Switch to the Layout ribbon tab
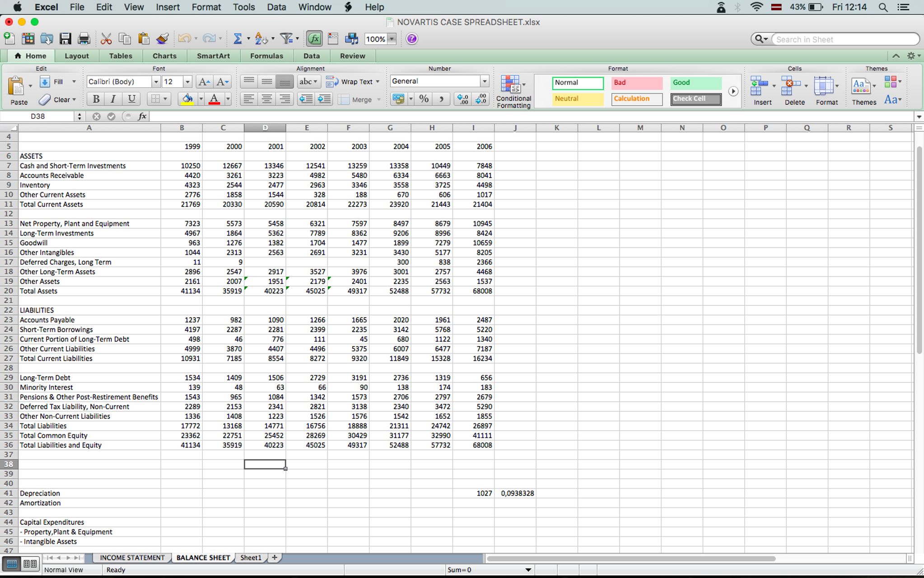The height and width of the screenshot is (578, 924). [76, 56]
